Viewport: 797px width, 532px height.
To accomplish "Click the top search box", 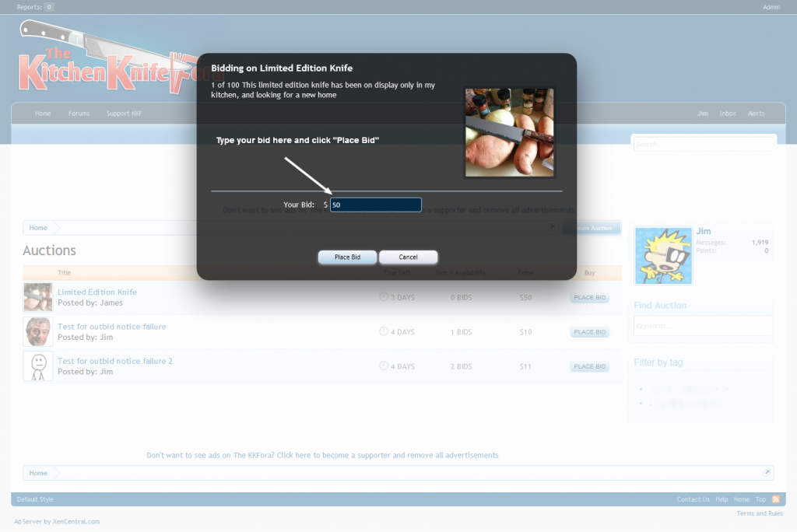I will click(704, 145).
